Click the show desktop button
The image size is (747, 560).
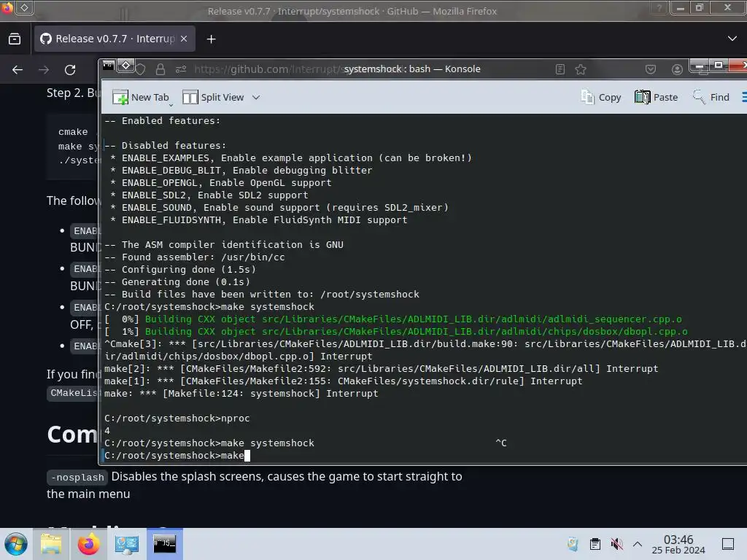(x=728, y=544)
